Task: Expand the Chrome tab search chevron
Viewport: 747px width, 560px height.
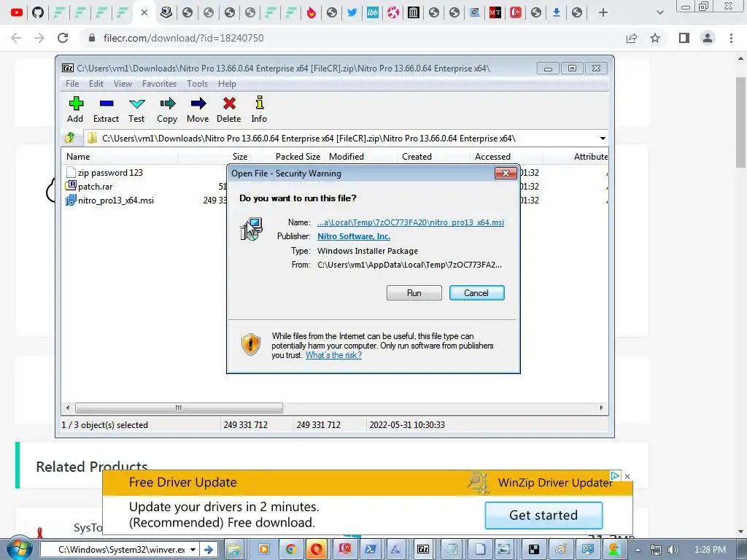Action: [659, 12]
